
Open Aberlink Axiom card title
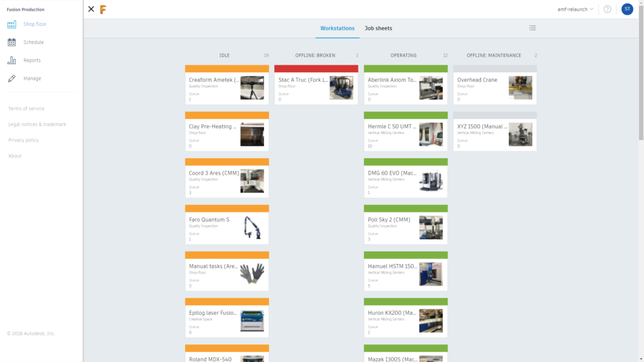click(x=392, y=80)
